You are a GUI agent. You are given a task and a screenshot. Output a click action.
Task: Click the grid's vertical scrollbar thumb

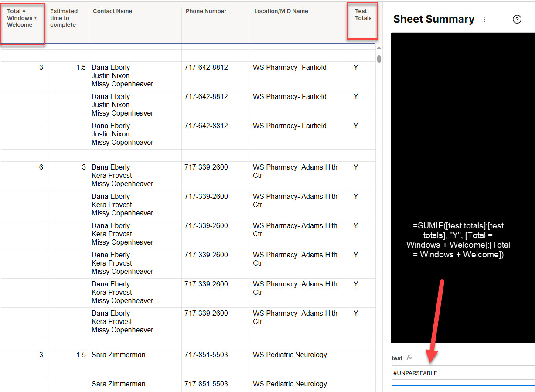tap(379, 59)
